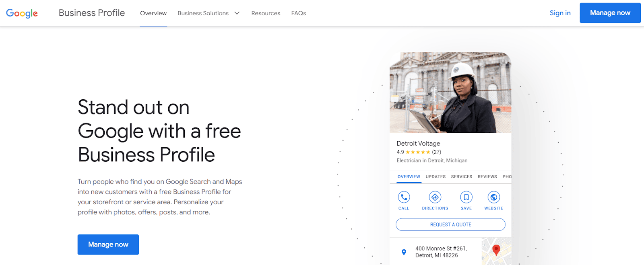Click the Website globe icon
The height and width of the screenshot is (265, 644).
(493, 197)
